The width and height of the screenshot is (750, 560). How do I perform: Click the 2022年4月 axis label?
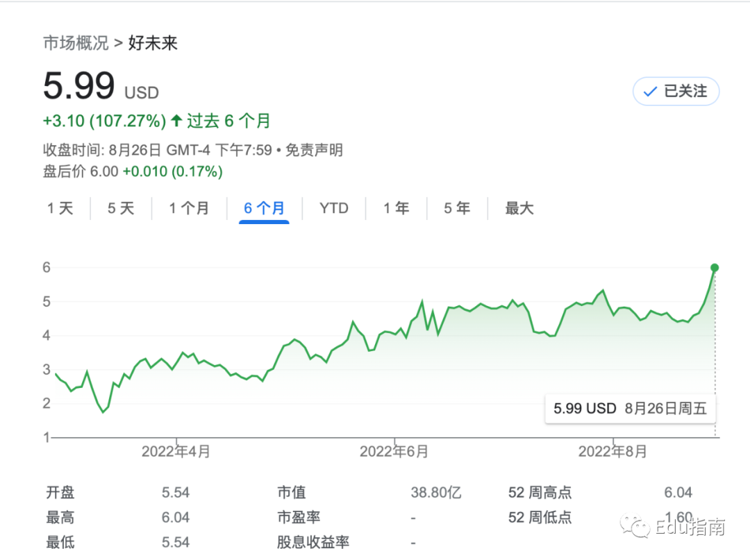(176, 452)
